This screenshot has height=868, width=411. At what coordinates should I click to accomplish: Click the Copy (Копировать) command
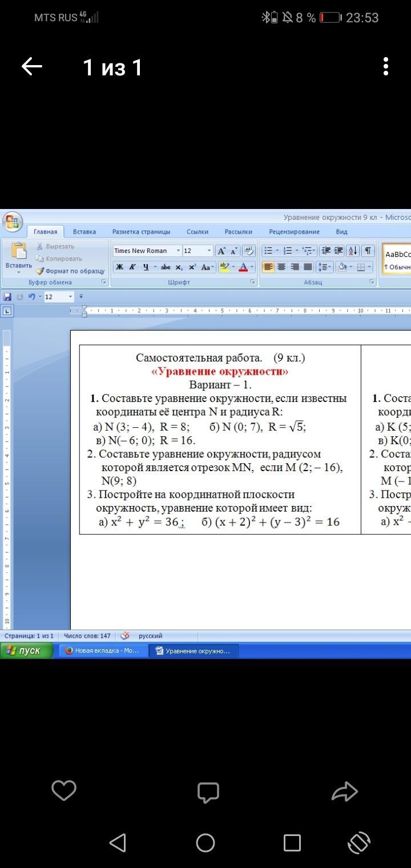(x=59, y=259)
